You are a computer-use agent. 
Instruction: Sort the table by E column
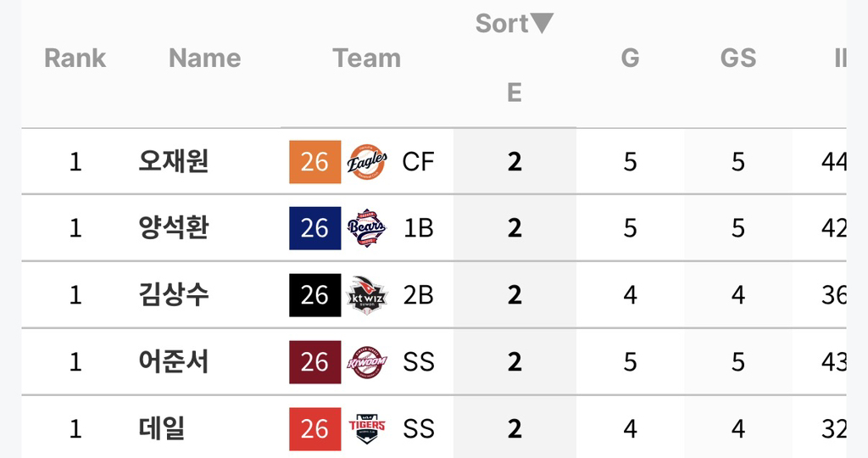[515, 92]
